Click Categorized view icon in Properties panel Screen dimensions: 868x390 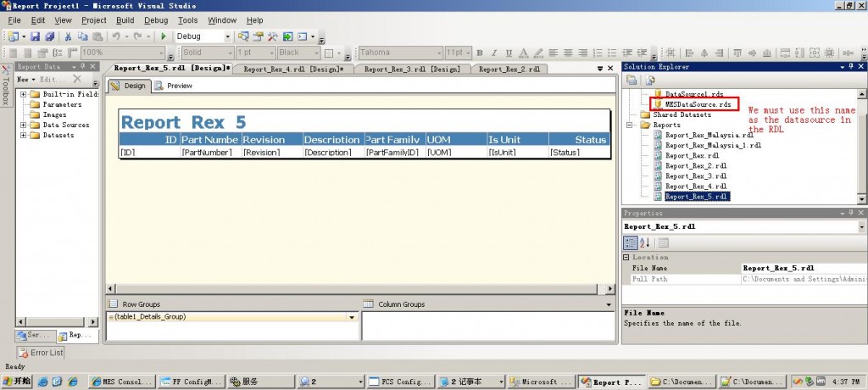click(x=631, y=242)
